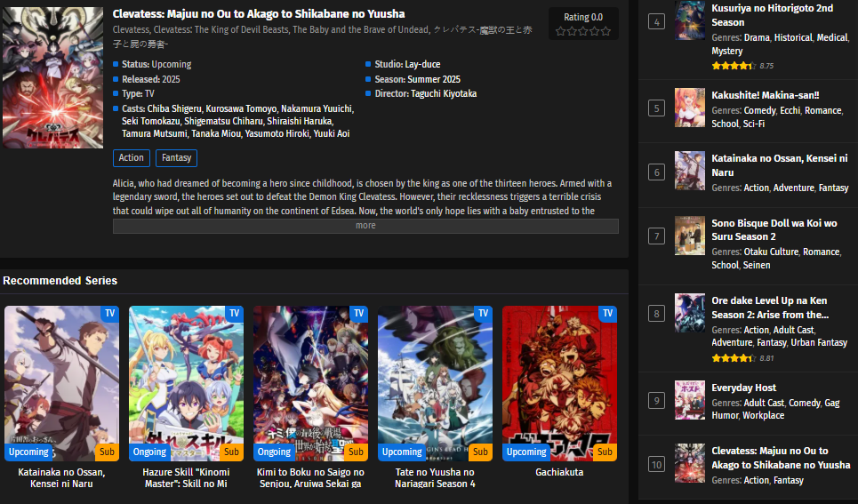This screenshot has width=858, height=504.
Task: Open Kakushite! Makina-san!! sidebar title
Action: (765, 95)
